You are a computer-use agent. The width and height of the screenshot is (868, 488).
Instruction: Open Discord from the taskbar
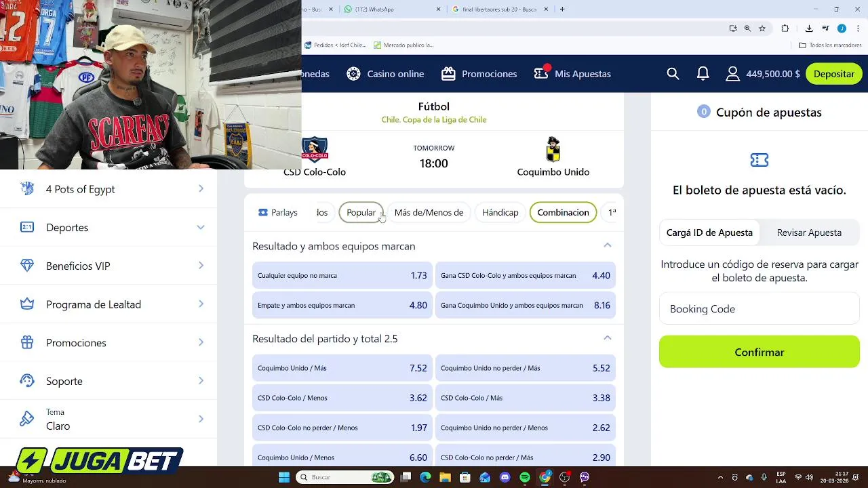[505, 477]
